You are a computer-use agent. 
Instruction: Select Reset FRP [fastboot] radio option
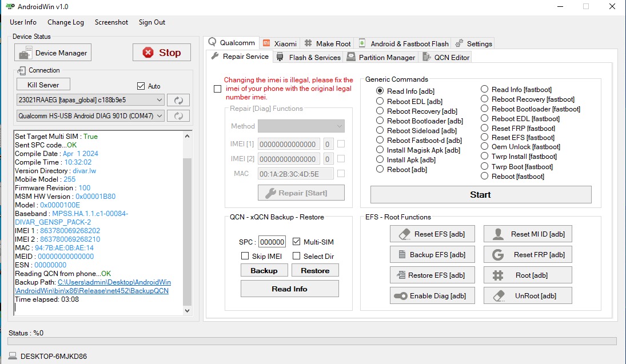tap(484, 128)
